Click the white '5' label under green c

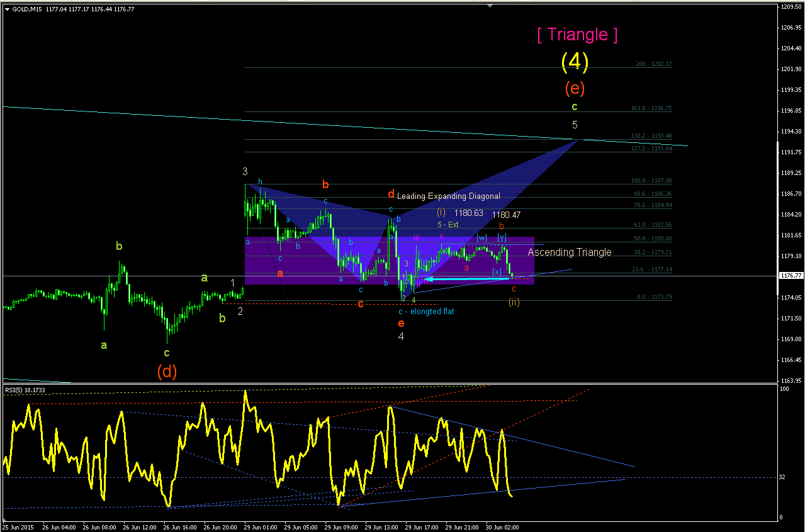(575, 125)
